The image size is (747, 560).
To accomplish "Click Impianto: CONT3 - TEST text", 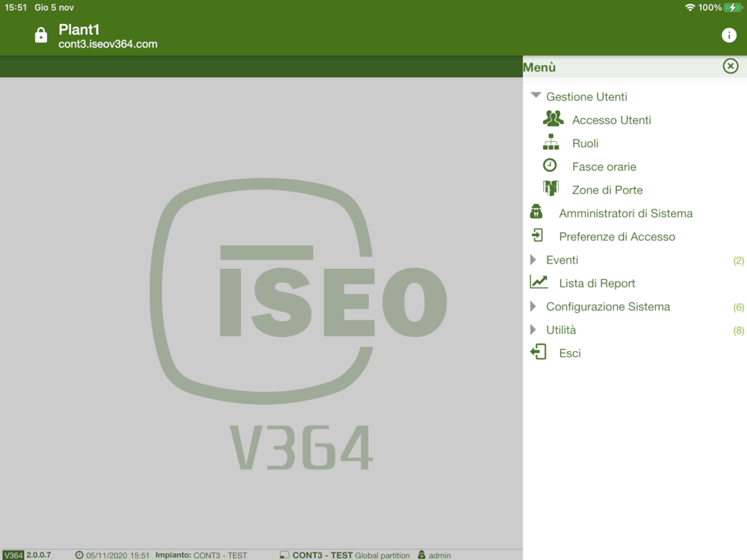I will pyautogui.click(x=201, y=556).
